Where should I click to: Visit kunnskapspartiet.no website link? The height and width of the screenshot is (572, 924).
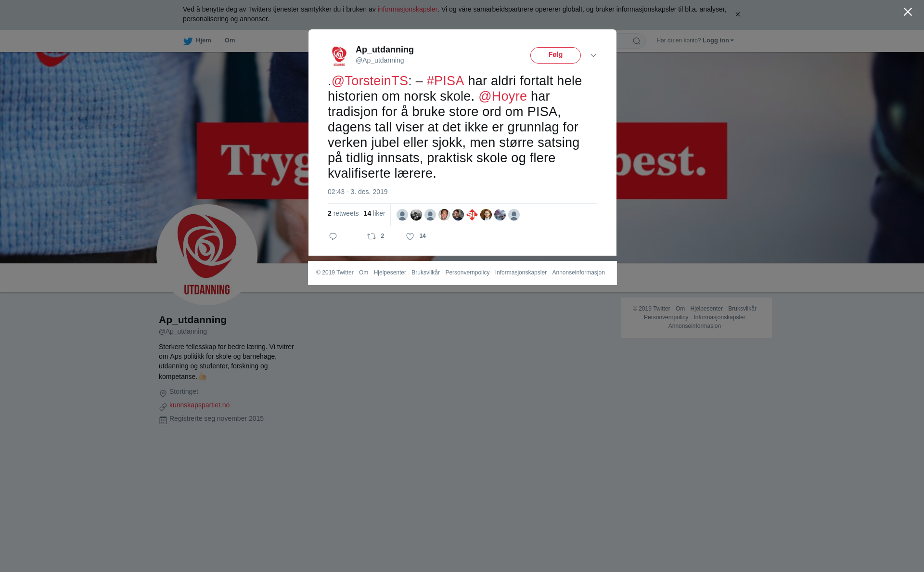[x=199, y=405]
